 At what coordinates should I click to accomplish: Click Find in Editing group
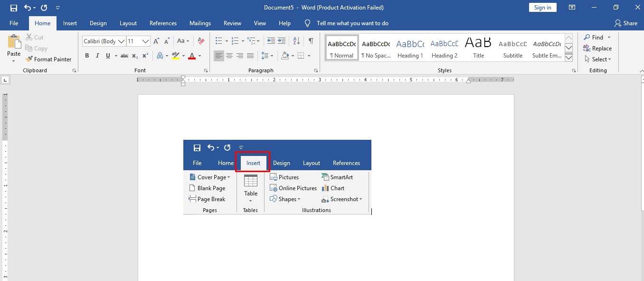point(597,38)
